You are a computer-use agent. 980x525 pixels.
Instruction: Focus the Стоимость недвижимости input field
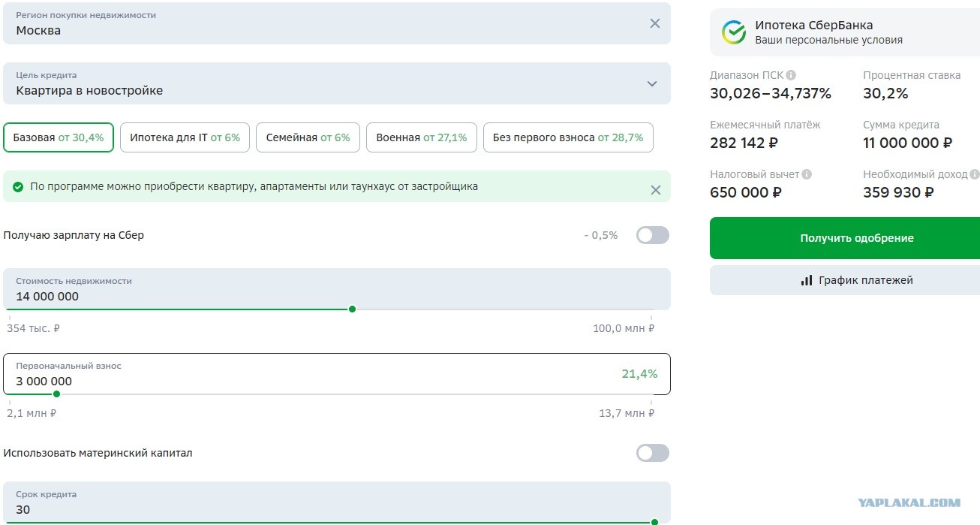(337, 289)
